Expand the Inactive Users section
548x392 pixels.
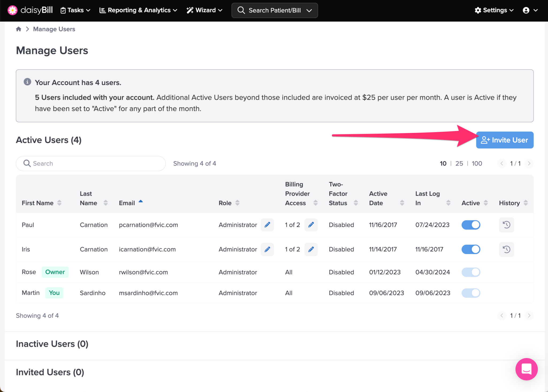click(52, 344)
